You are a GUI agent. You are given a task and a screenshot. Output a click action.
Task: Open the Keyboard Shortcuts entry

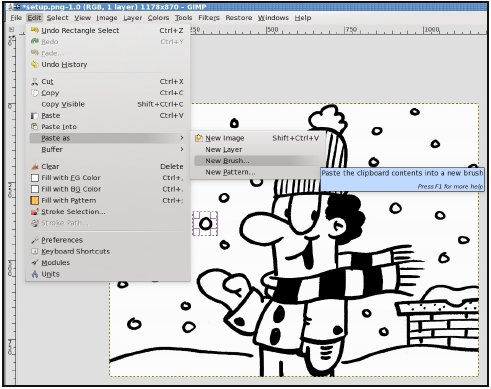[x=75, y=251]
